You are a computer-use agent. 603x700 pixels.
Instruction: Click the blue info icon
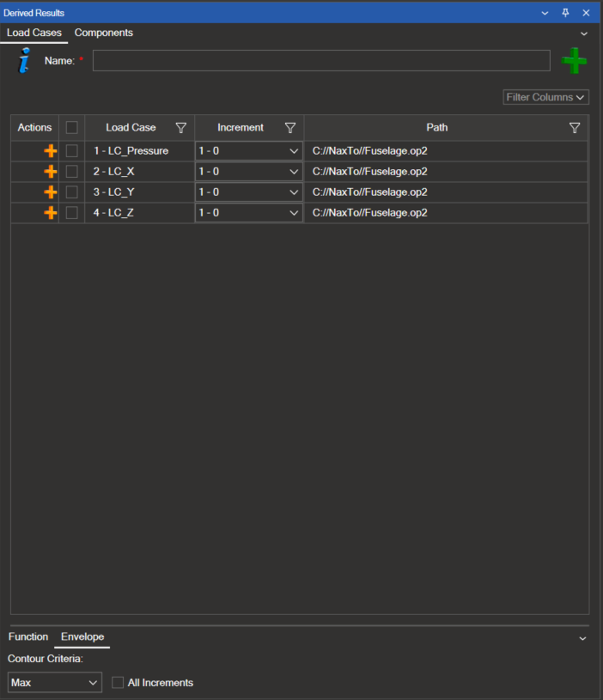tap(24, 61)
